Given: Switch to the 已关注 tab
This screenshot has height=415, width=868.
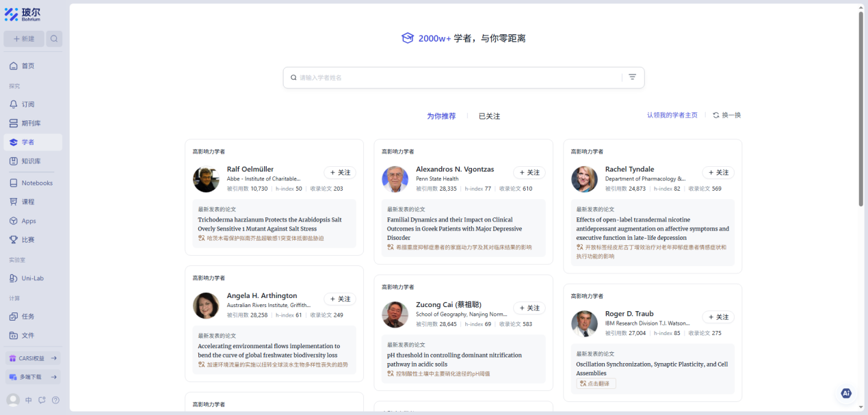Looking at the screenshot, I should click(489, 116).
